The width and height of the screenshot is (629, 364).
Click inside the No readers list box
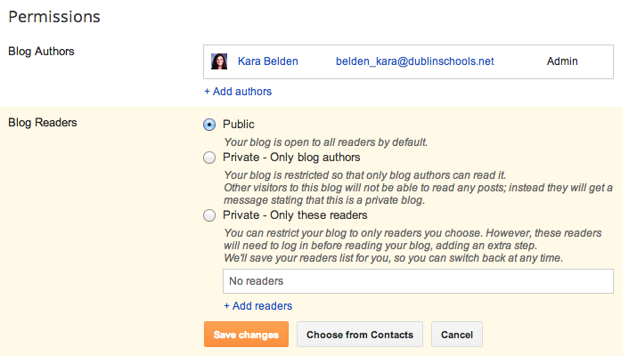coord(418,281)
